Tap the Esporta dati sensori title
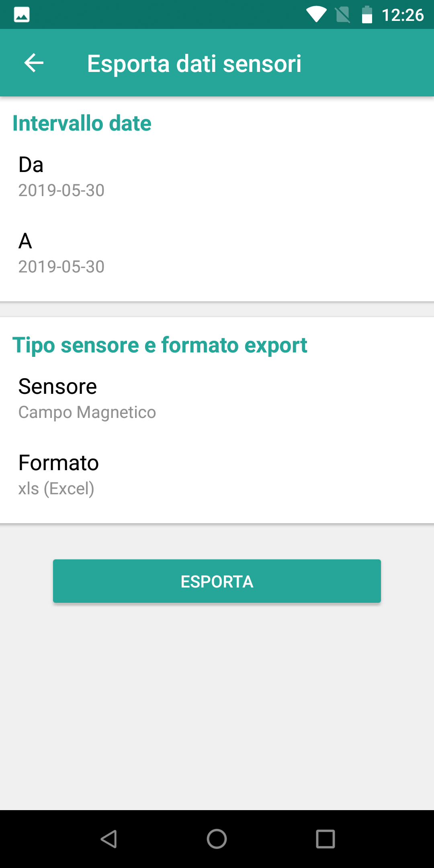The width and height of the screenshot is (434, 868). tap(194, 63)
